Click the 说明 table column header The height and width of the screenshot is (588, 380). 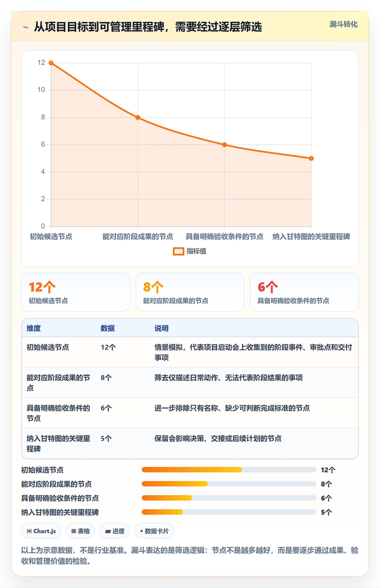[x=161, y=328]
